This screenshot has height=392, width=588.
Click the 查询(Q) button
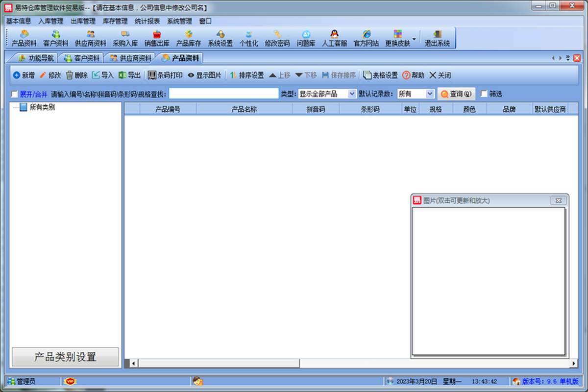point(456,94)
